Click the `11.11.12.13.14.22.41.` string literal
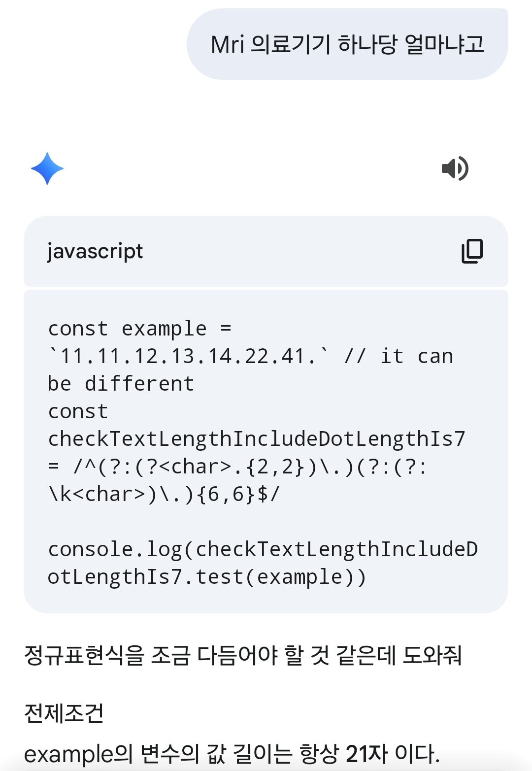 (188, 356)
